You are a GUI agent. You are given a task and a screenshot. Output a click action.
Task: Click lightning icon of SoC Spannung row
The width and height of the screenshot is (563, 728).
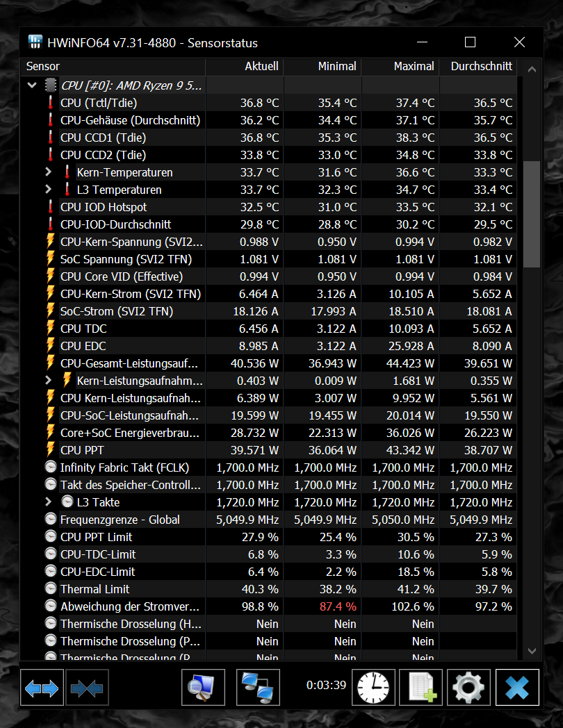tap(51, 258)
